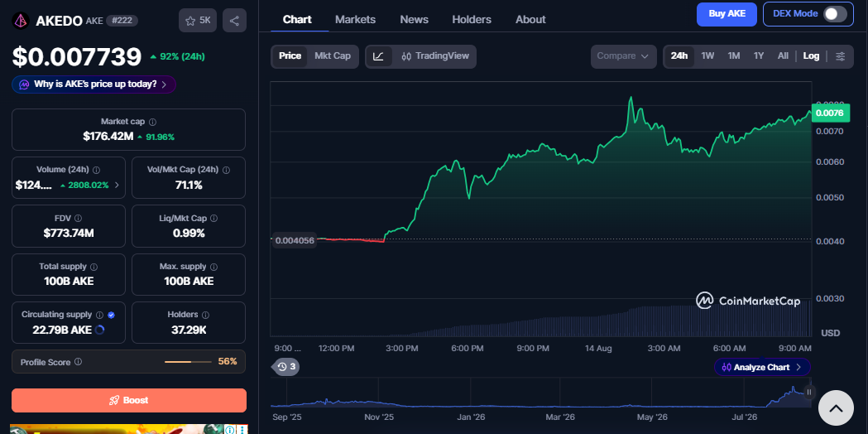Click the 14 Aug date axis label
The height and width of the screenshot is (434, 868).
(598, 348)
